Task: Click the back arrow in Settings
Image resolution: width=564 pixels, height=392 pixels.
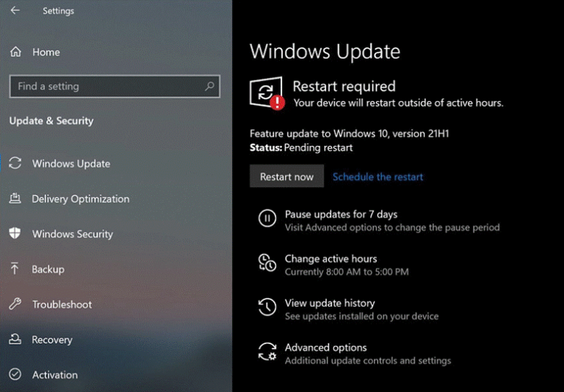Action: [15, 10]
